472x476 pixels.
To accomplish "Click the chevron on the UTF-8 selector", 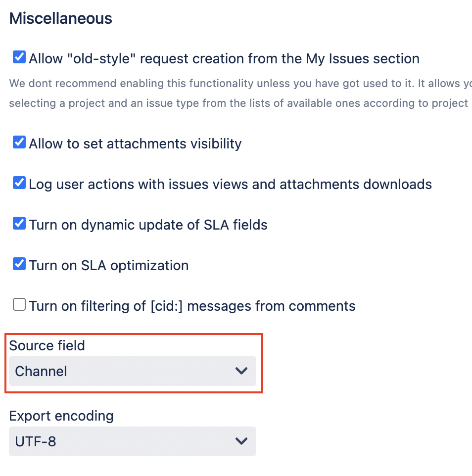I will pyautogui.click(x=241, y=441).
